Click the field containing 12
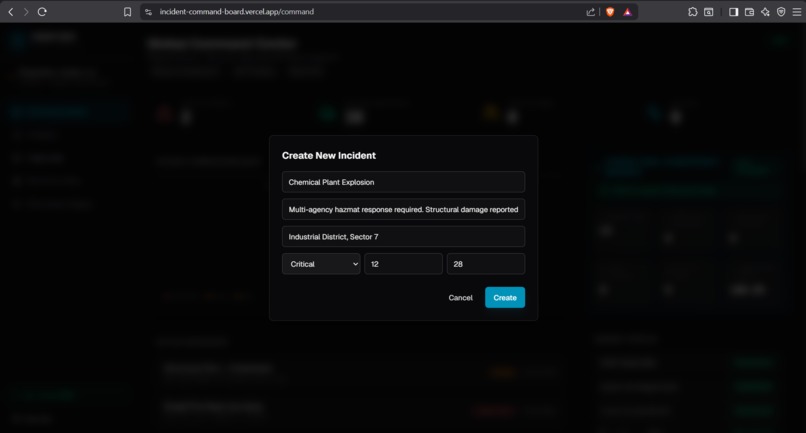 [x=404, y=264]
